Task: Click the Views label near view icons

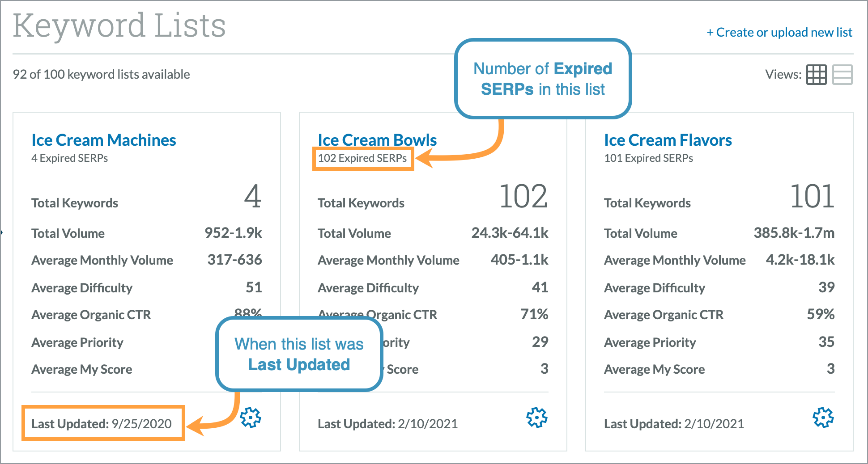Action: [783, 75]
